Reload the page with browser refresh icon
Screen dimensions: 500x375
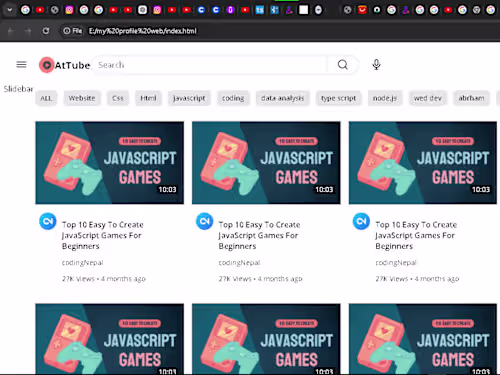[46, 31]
